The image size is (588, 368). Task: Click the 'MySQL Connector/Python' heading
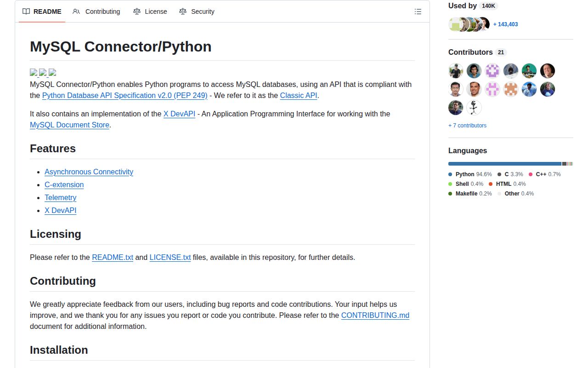[121, 46]
